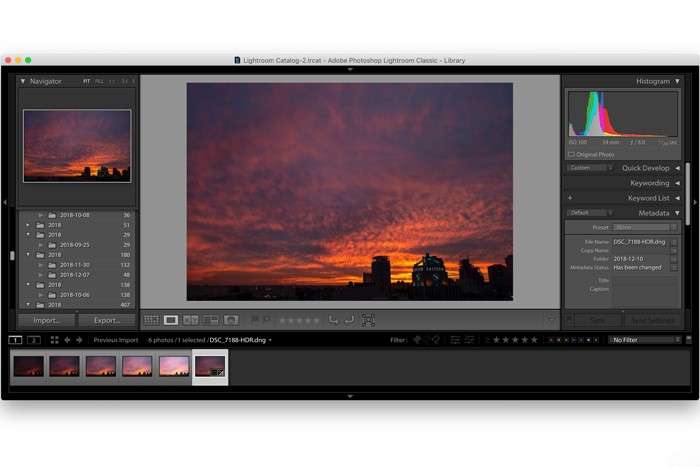Select the 2018-11-30 folder
Image resolution: width=700 pixels, height=467 pixels.
pos(75,265)
